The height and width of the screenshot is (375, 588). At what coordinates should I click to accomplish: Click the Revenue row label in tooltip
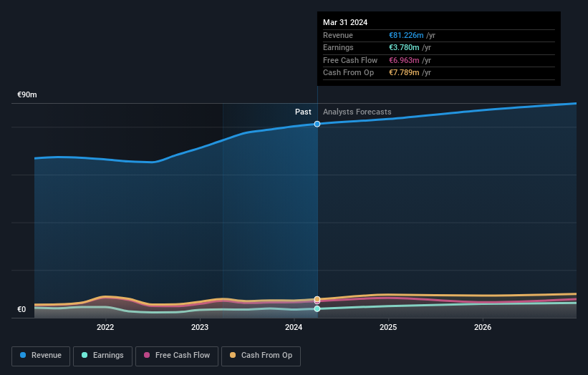coord(338,35)
